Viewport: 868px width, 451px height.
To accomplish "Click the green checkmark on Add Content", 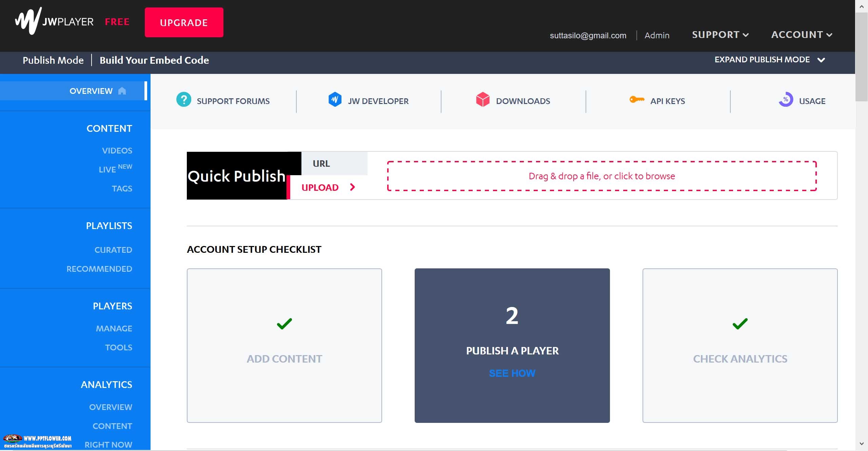I will (284, 324).
